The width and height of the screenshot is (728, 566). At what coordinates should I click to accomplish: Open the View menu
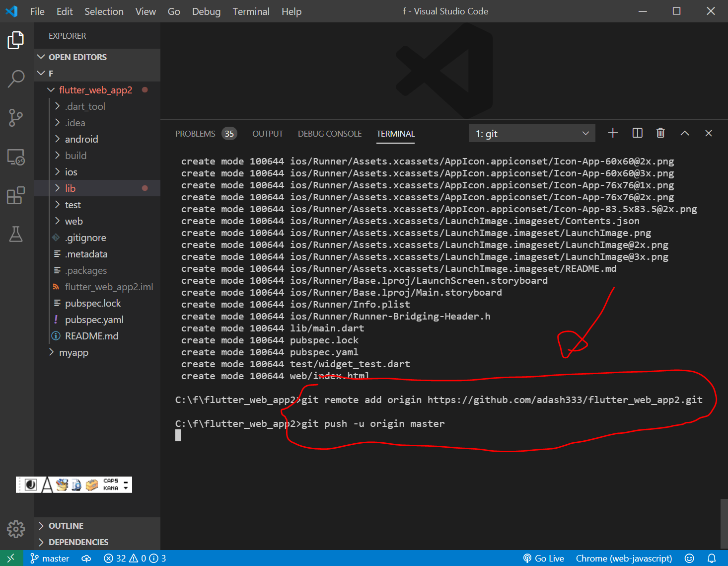coord(146,11)
